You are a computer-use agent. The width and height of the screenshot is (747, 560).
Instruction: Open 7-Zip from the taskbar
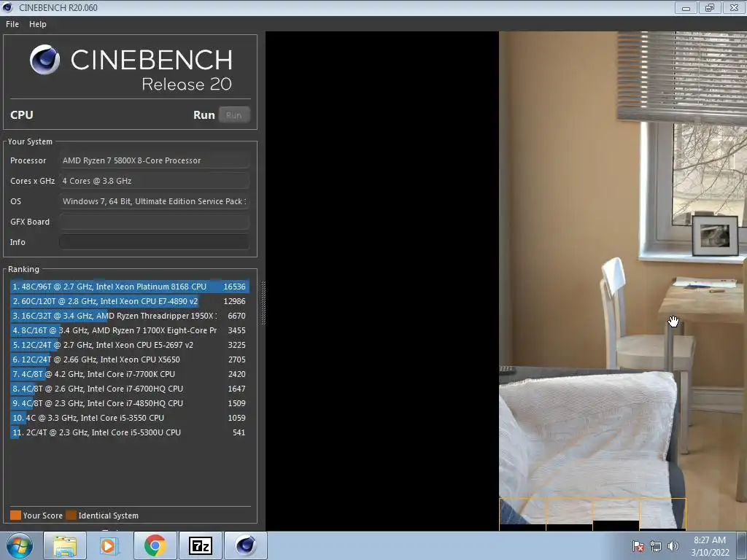point(200,546)
